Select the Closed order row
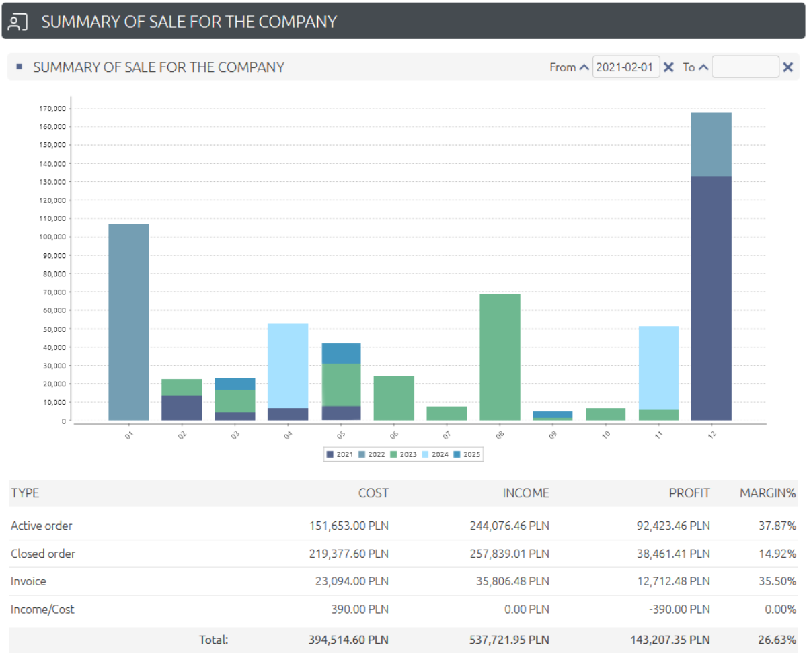The image size is (807, 672). click(x=43, y=554)
